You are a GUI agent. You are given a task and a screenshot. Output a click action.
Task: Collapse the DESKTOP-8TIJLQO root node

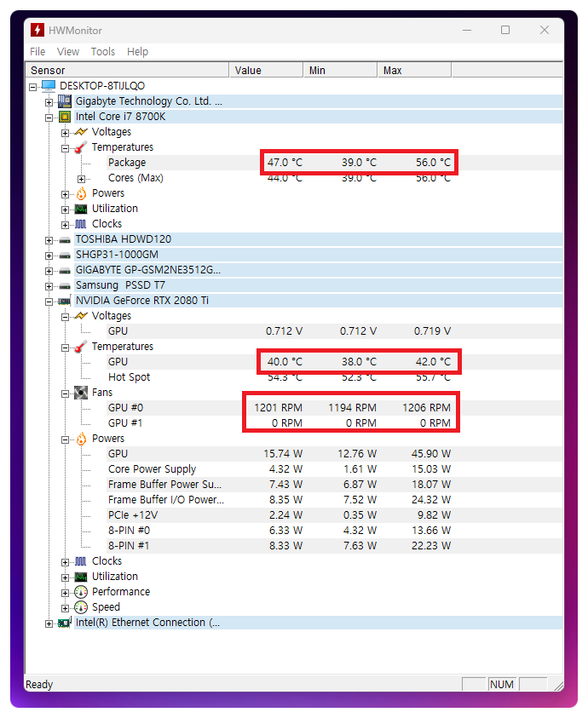click(32, 87)
